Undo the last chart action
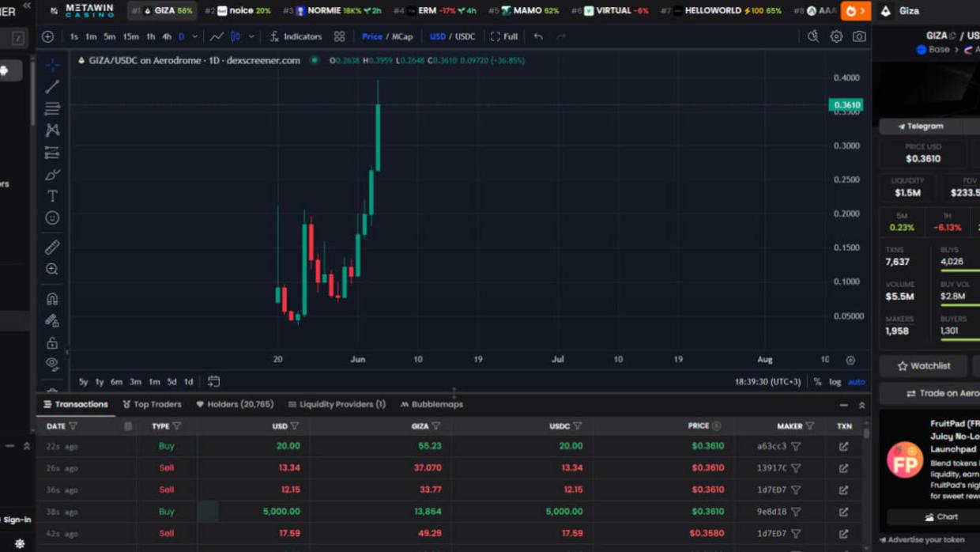Image resolution: width=980 pixels, height=552 pixels. pyautogui.click(x=538, y=36)
